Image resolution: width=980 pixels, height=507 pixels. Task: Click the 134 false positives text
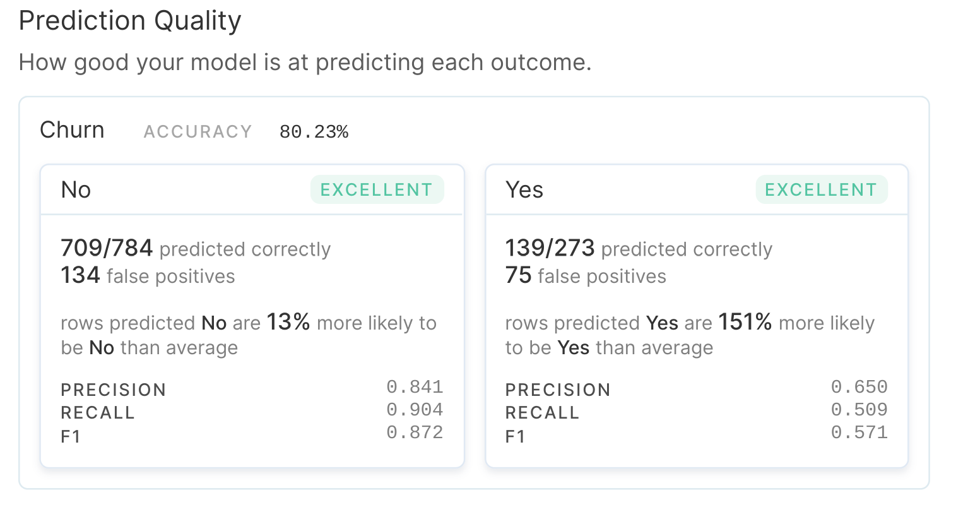tap(148, 276)
